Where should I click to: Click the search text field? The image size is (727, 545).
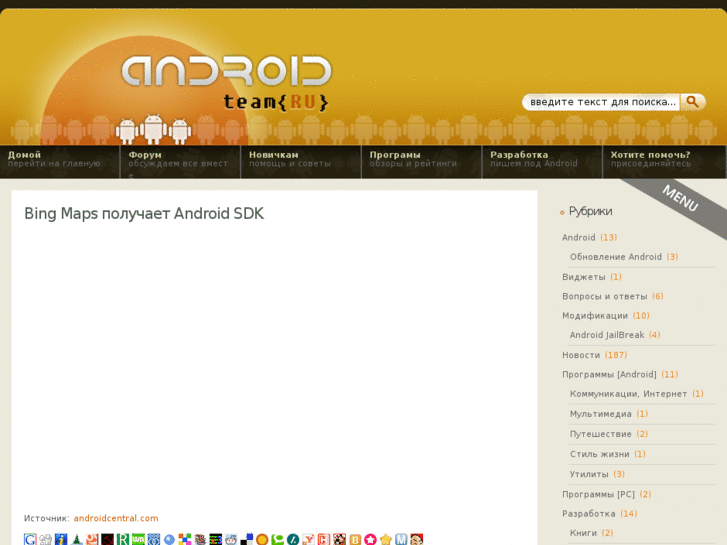point(601,102)
